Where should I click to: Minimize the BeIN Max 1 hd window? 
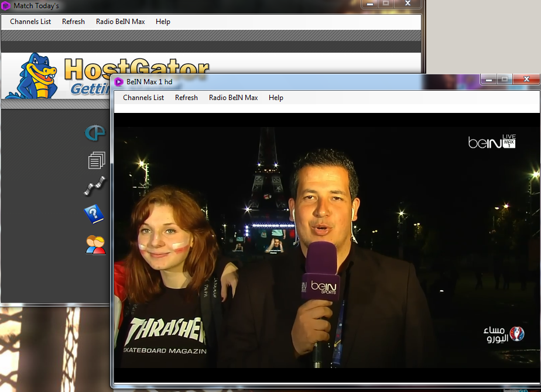[488, 80]
